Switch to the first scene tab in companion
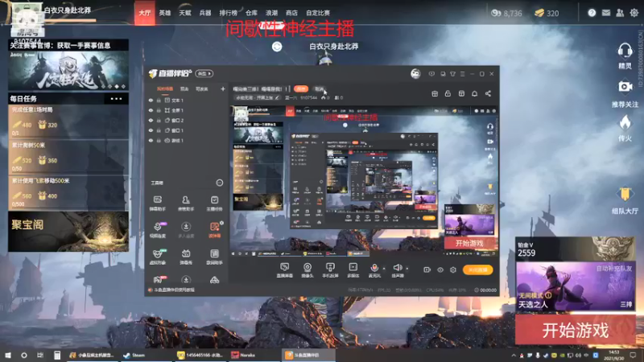The image size is (644, 362). [x=165, y=88]
